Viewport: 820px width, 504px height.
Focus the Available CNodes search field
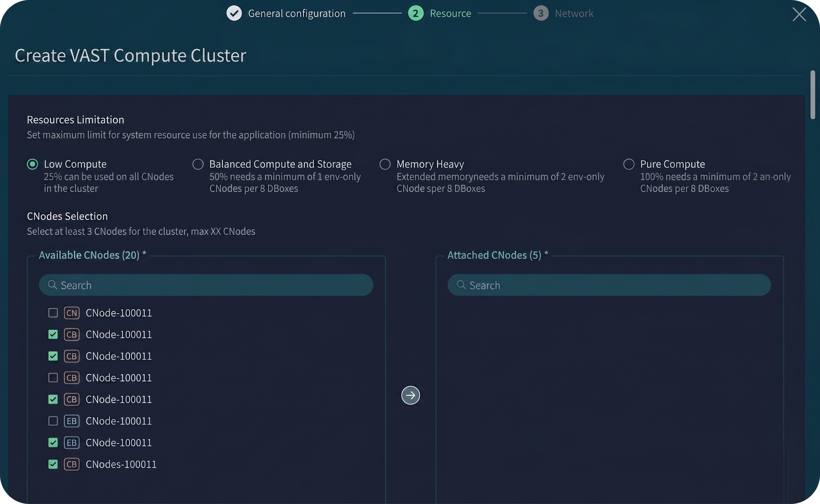point(206,285)
